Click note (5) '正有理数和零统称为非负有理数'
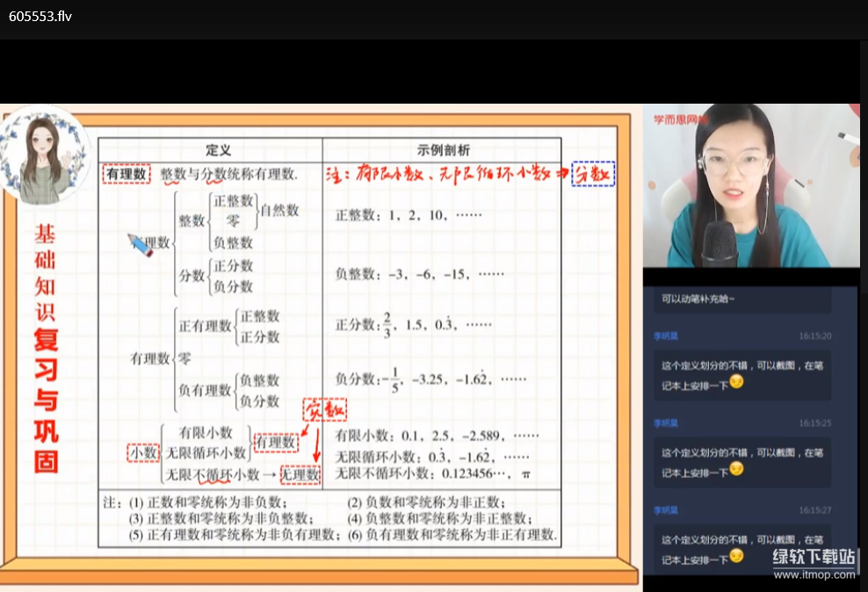Image resolution: width=868 pixels, height=592 pixels. coord(235,535)
